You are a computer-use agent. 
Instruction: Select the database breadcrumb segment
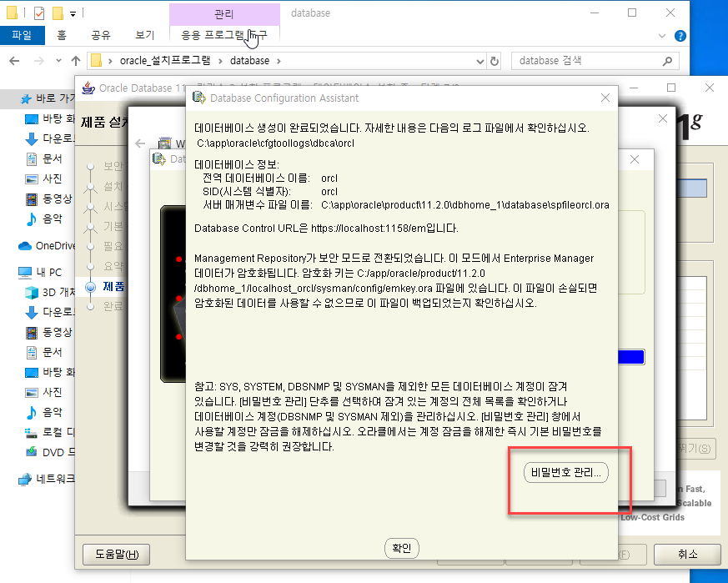(x=250, y=61)
